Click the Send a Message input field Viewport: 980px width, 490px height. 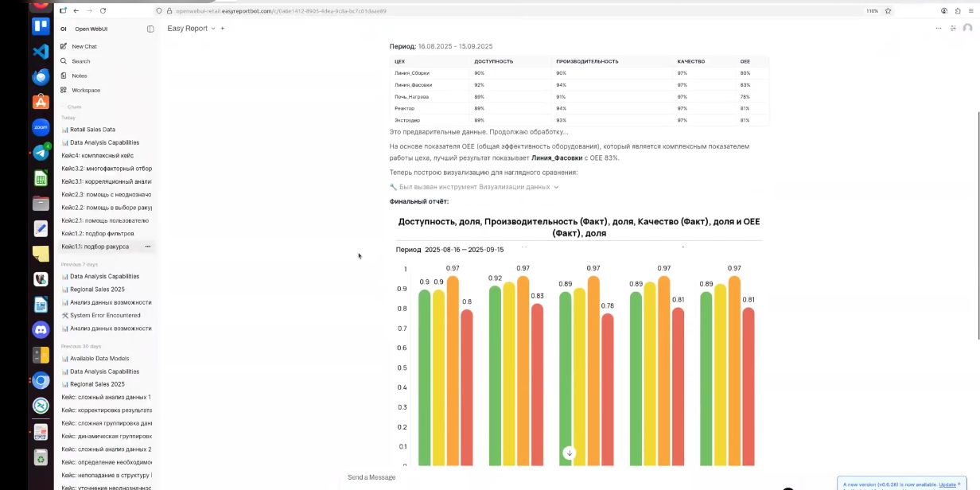557,477
